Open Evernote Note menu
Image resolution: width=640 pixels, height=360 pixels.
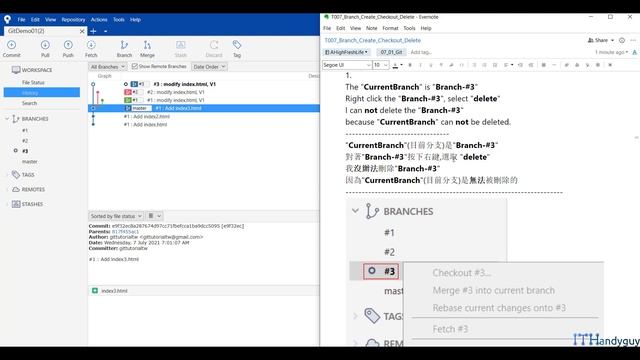point(371,28)
